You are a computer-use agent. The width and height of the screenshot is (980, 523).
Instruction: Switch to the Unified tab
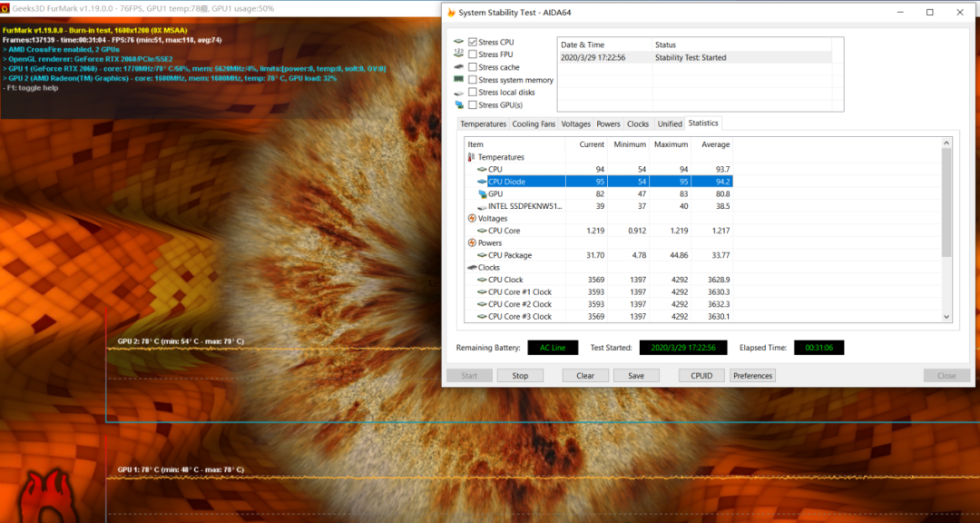(x=670, y=123)
